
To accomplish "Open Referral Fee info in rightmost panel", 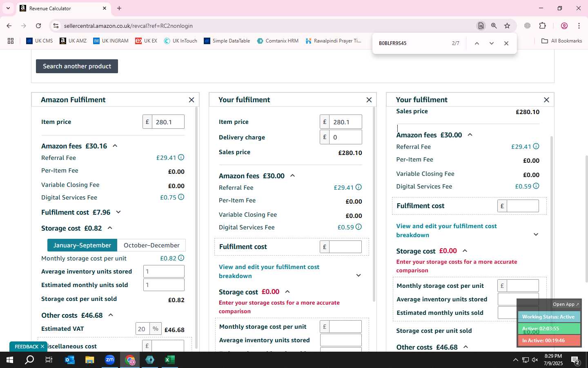I will [536, 146].
